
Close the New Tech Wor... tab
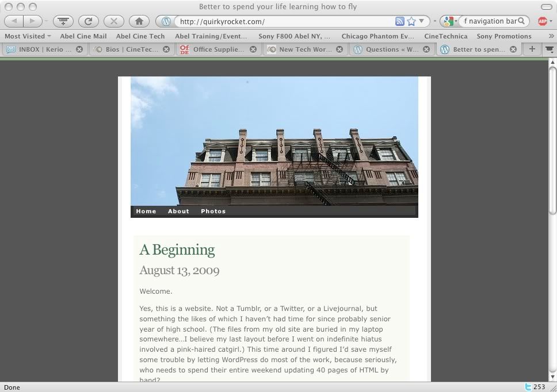339,49
